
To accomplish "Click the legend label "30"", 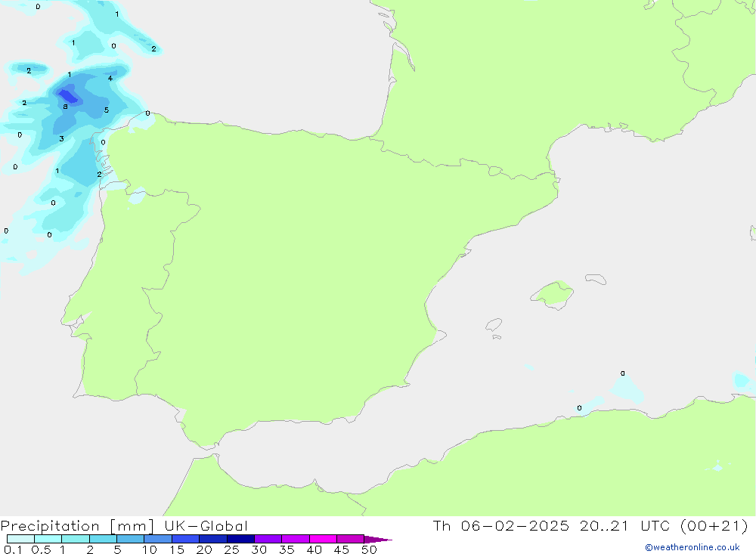I will (259, 549).
